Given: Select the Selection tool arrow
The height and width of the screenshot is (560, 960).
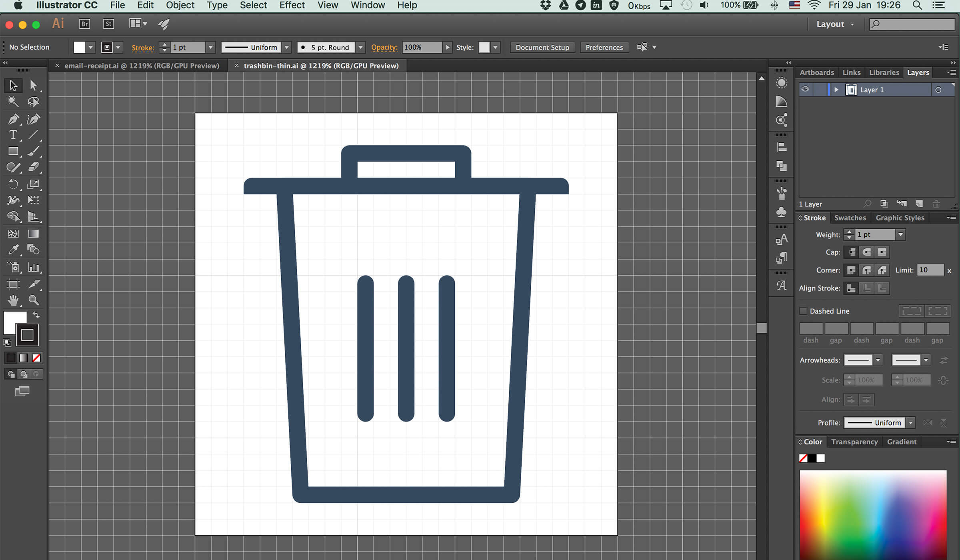Looking at the screenshot, I should pyautogui.click(x=13, y=85).
